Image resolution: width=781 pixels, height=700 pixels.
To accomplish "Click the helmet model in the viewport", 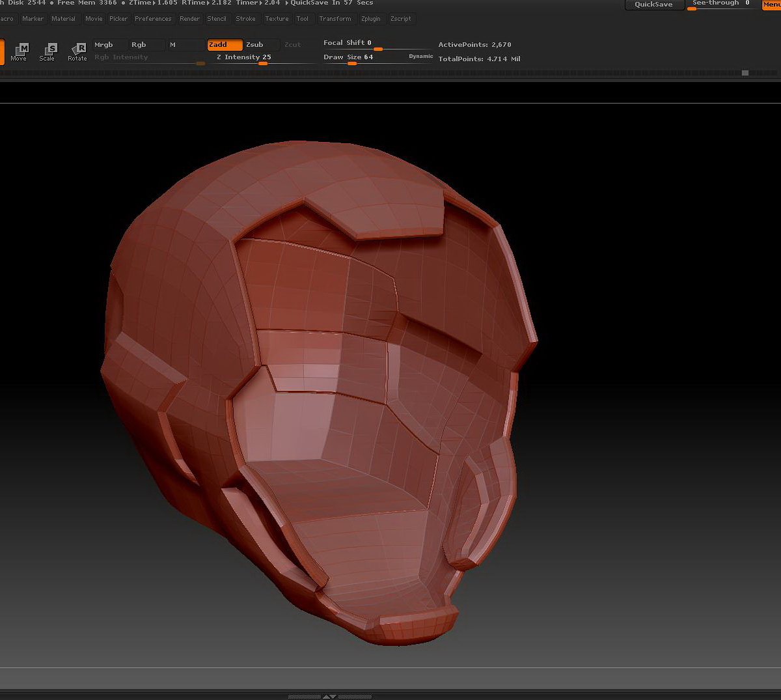I will (x=319, y=391).
